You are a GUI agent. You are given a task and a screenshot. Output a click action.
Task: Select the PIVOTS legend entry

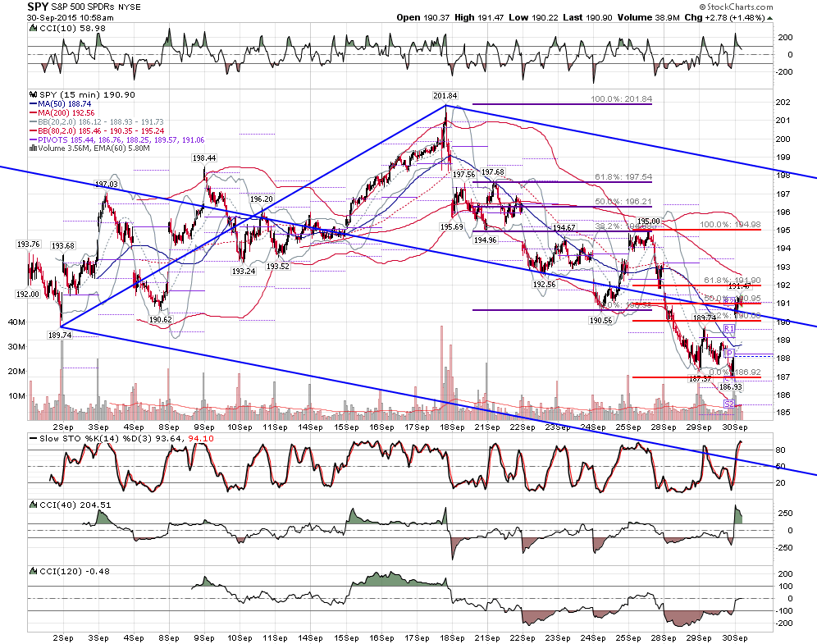(117, 139)
